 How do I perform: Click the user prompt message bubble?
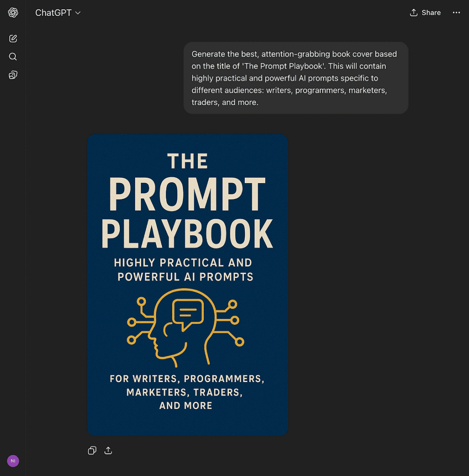[296, 78]
